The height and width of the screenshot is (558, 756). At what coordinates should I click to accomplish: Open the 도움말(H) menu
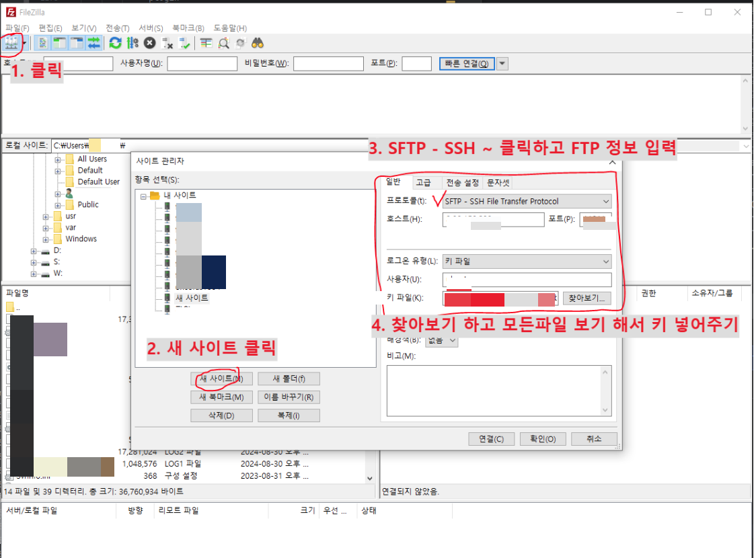[230, 28]
